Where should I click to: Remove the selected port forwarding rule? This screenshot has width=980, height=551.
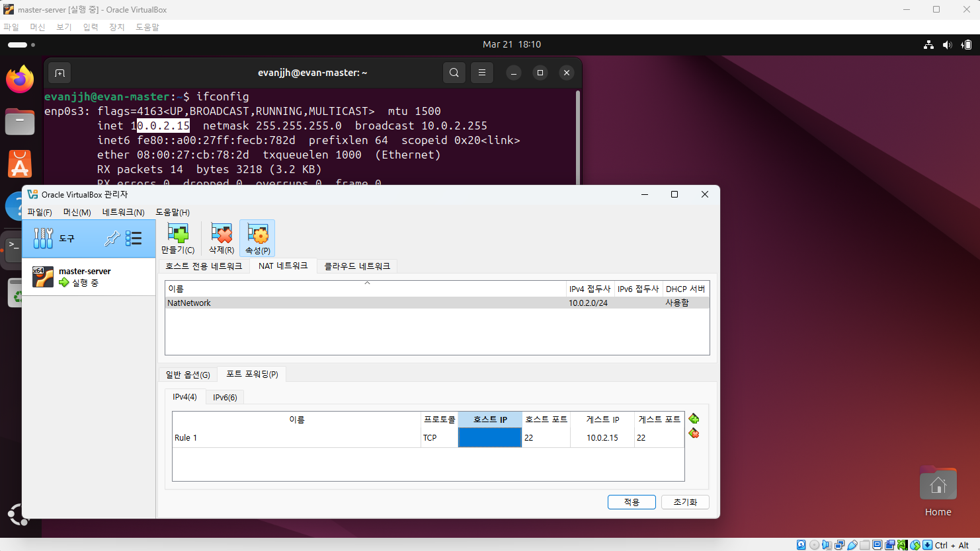click(x=694, y=433)
